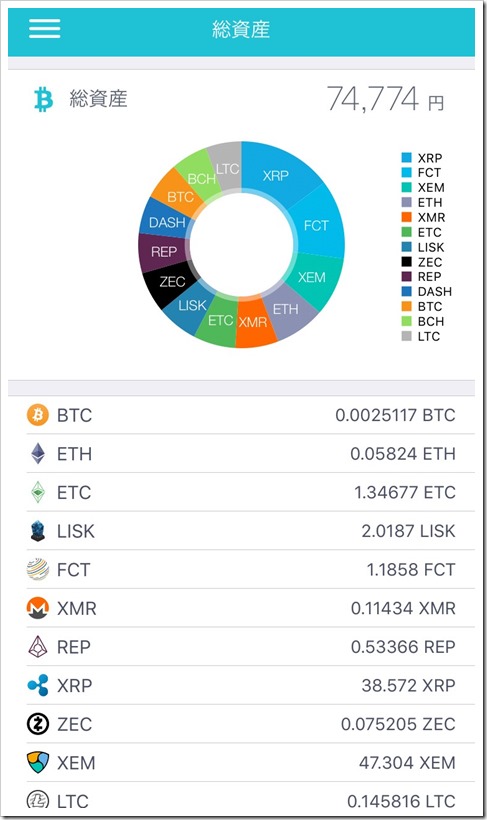Tap the orange BTC coin icon
This screenshot has width=487, height=820.
(38, 415)
